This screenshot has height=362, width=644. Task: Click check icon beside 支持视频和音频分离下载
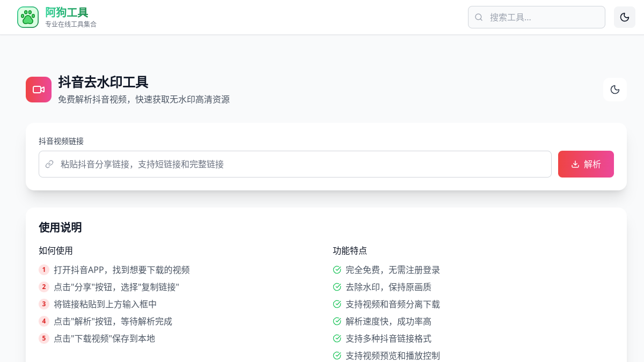click(337, 304)
